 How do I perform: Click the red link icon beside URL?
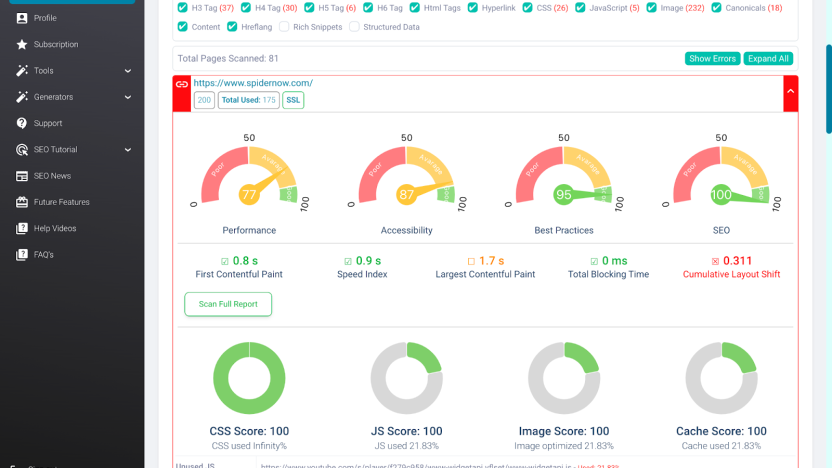click(181, 84)
